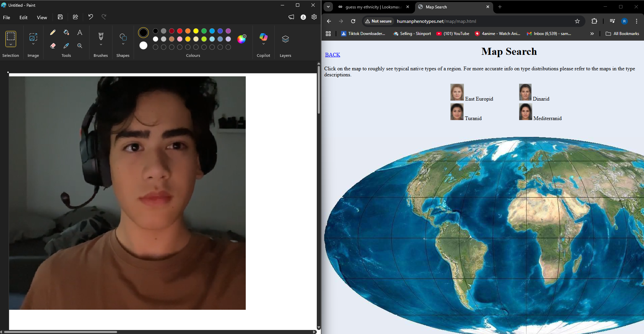Click the Save icon in Paint
Screen dimensions: 644x334
[x=60, y=17]
